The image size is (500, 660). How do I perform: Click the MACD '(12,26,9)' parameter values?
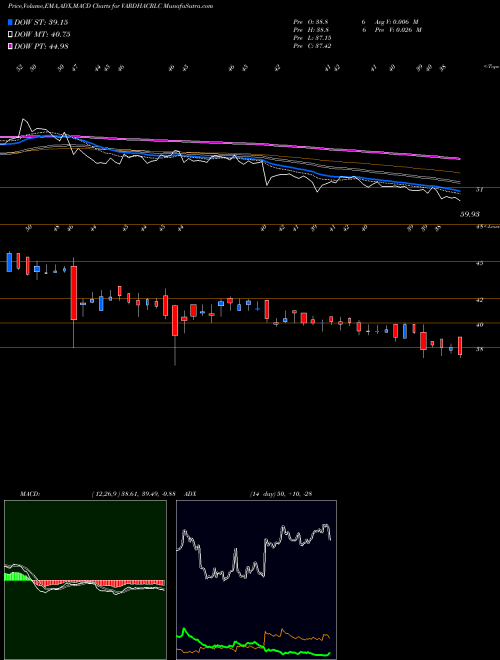pos(133,494)
